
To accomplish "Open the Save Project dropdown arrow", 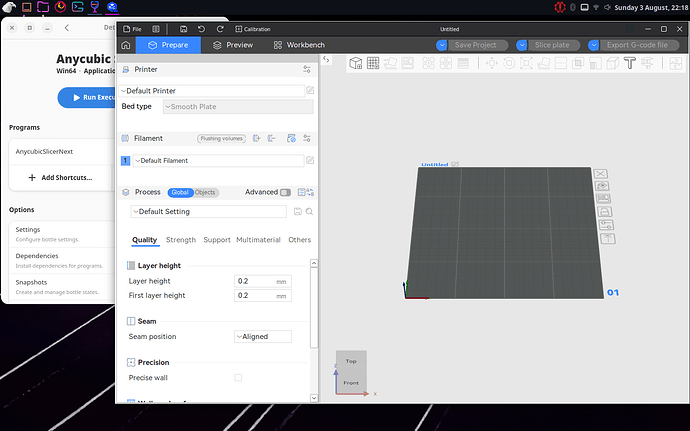I will 442,45.
